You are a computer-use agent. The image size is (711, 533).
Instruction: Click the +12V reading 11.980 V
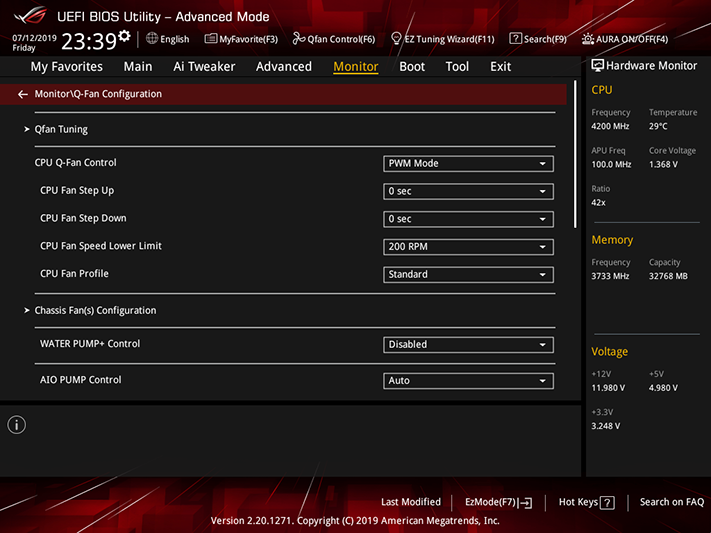(608, 388)
